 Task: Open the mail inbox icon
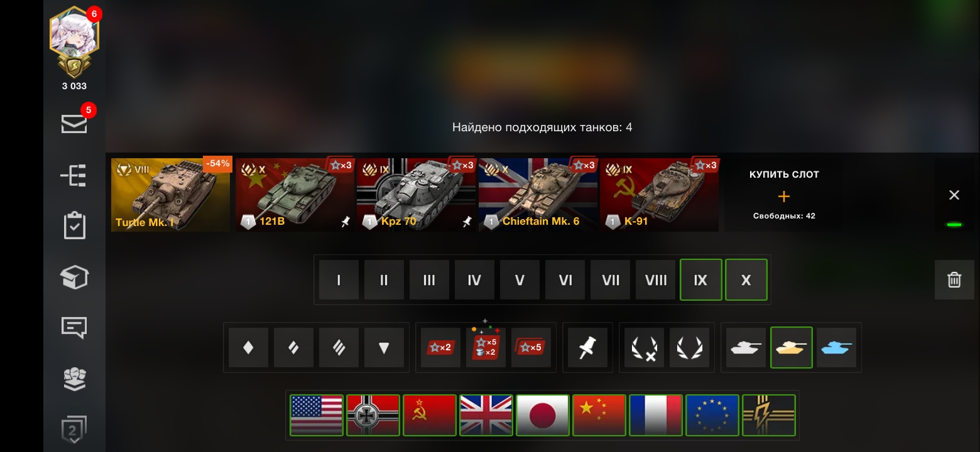pos(74,124)
